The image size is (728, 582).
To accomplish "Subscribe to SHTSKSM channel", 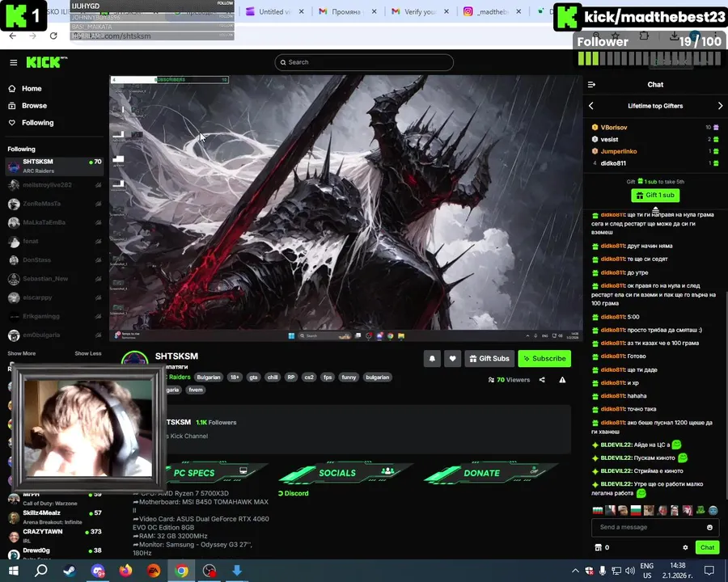I will pos(544,359).
